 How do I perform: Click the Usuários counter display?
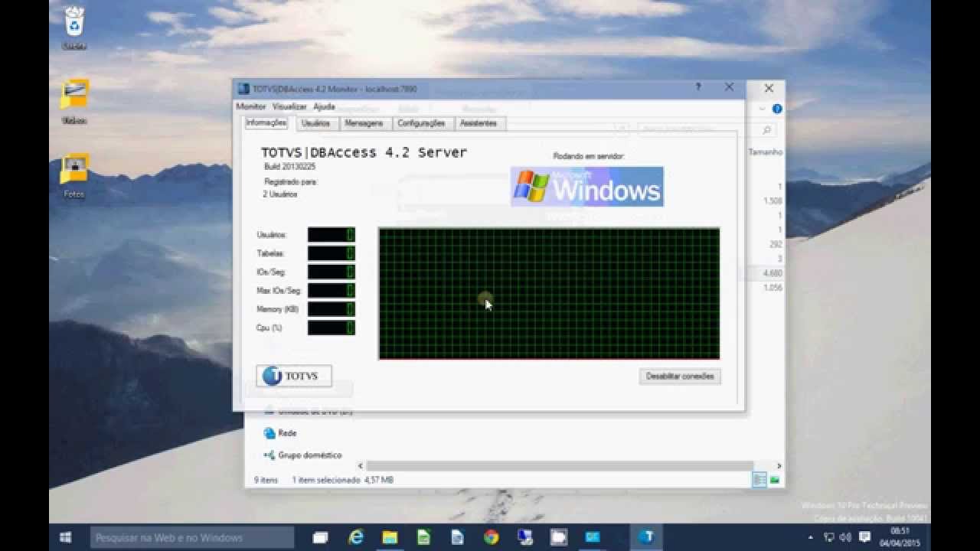click(x=332, y=235)
